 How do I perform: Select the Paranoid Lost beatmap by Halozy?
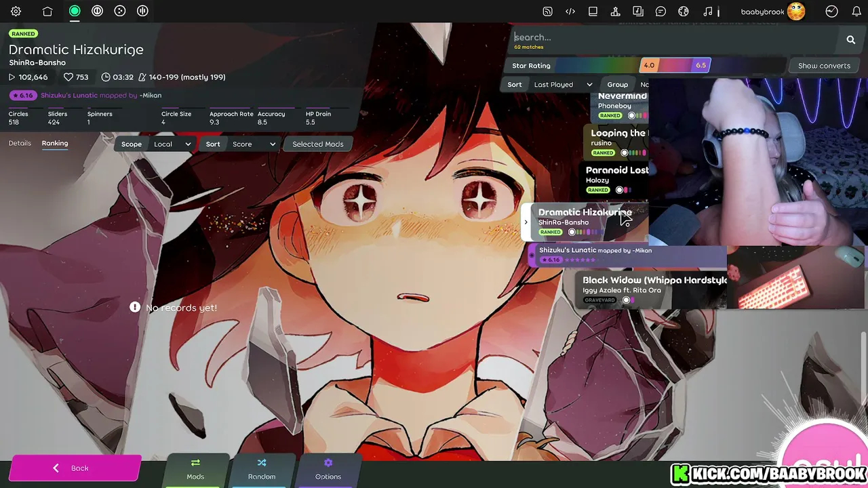[614, 180]
